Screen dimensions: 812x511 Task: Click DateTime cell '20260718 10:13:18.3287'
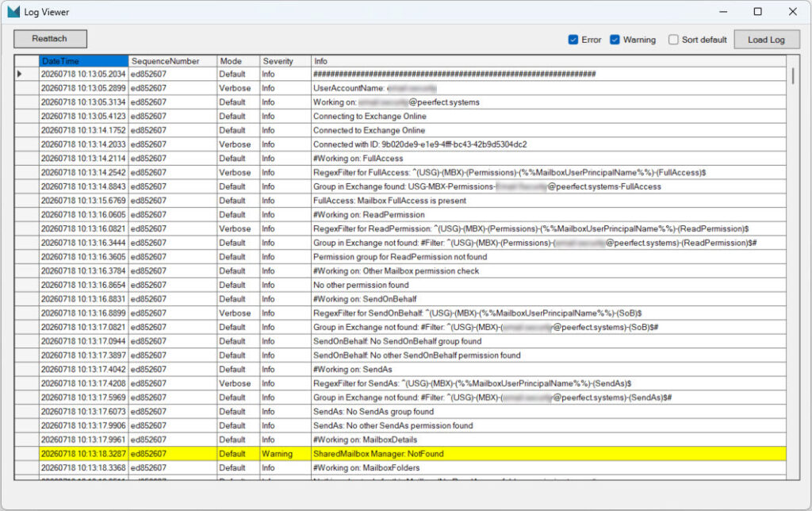point(83,454)
